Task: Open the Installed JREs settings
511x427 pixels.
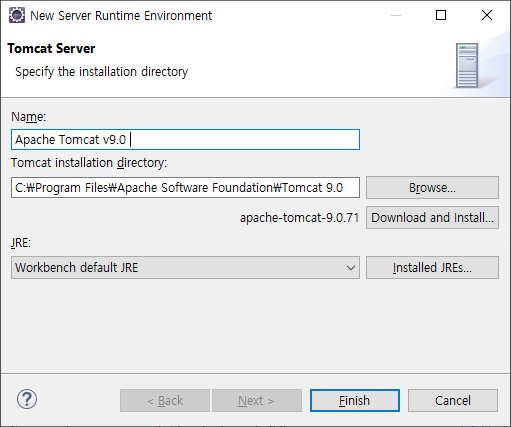Action: (432, 268)
